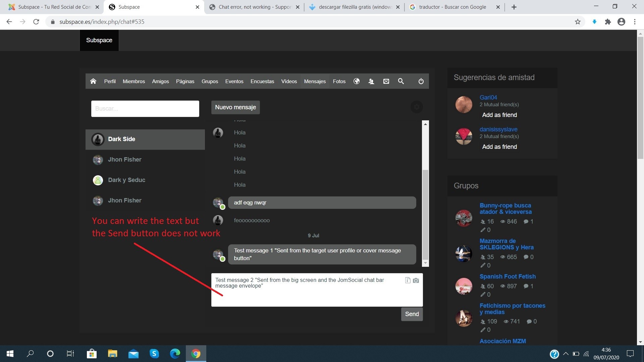Screen dimensions: 644x362
Task: Click the home icon in navigation bar
Action: point(93,81)
